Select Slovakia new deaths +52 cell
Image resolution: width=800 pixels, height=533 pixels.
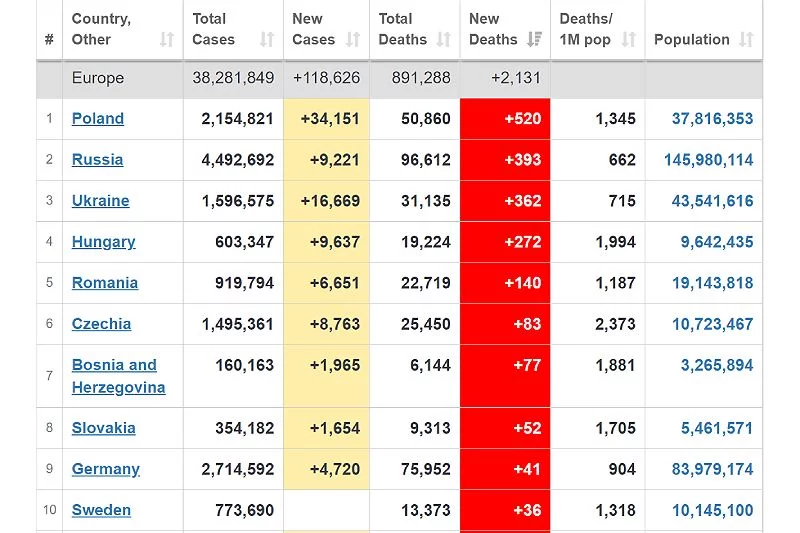pyautogui.click(x=505, y=428)
